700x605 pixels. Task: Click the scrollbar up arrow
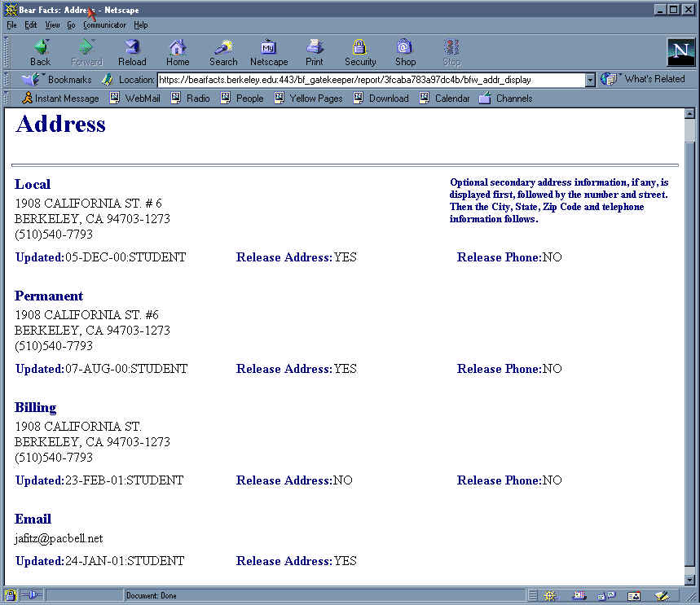click(689, 114)
